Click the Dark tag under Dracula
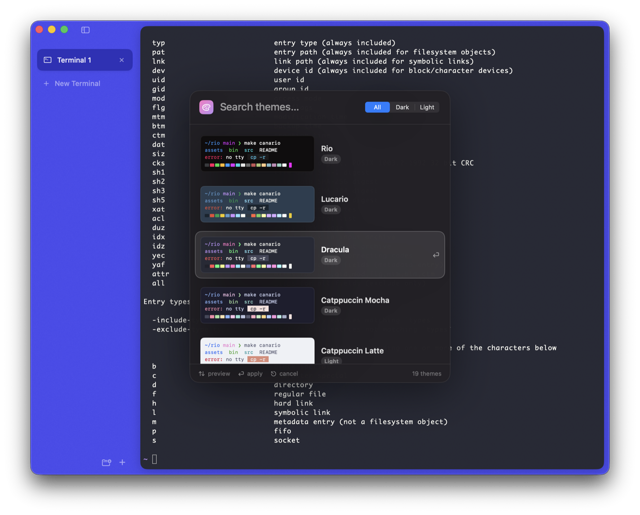Screen dimensions: 640x515 331,260
